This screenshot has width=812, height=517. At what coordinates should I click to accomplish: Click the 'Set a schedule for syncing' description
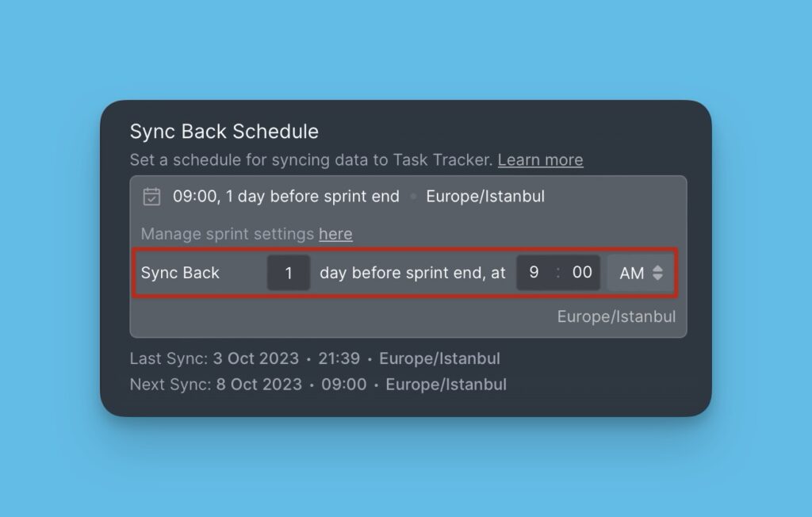point(312,160)
